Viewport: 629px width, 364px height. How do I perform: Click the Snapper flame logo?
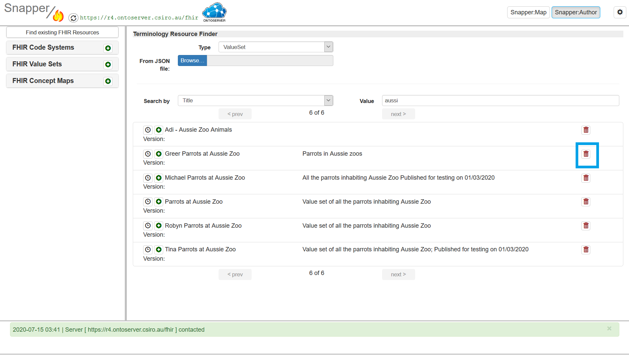point(58,15)
